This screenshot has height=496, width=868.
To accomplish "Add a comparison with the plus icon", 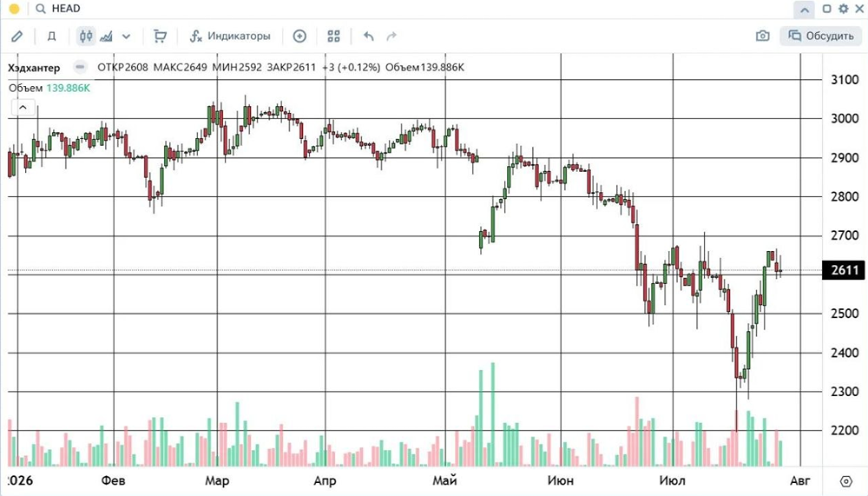I will (x=299, y=36).
